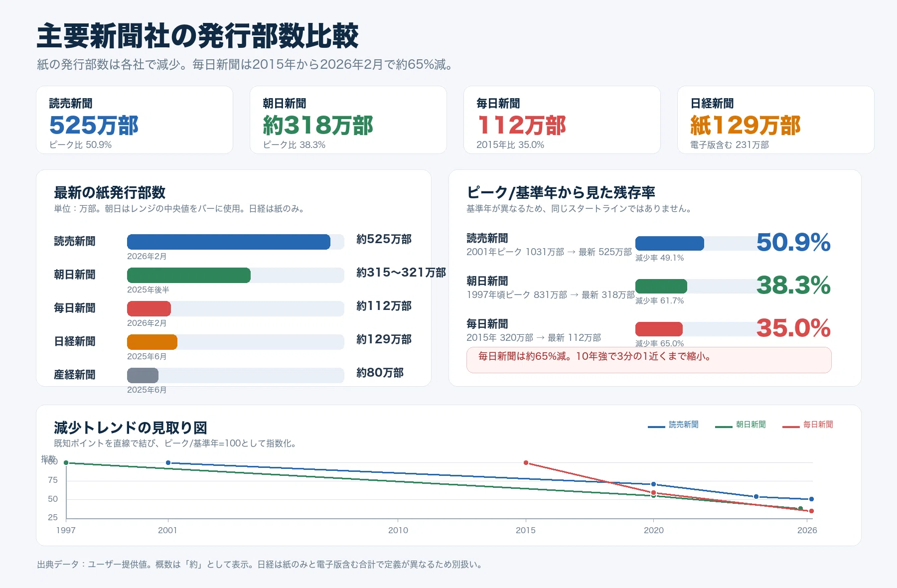Image resolution: width=897 pixels, height=588 pixels.
Task: Click the ピーク比 38.3% text
Action: pyautogui.click(x=294, y=145)
